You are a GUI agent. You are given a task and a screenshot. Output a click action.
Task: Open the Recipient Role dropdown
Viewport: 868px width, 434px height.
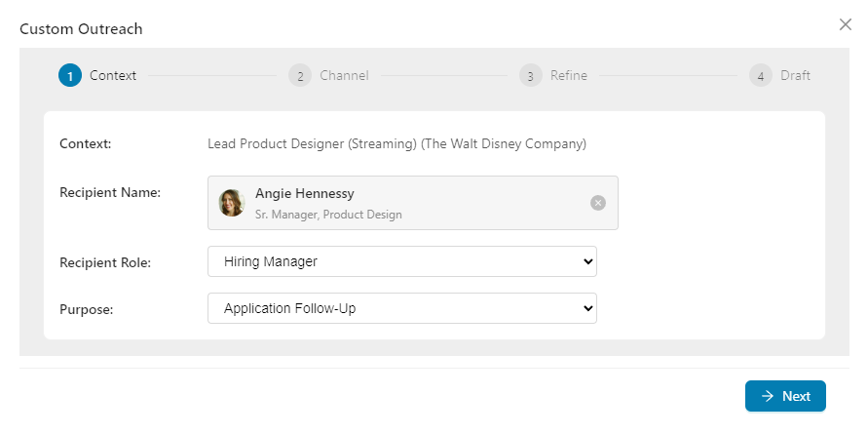(x=401, y=261)
